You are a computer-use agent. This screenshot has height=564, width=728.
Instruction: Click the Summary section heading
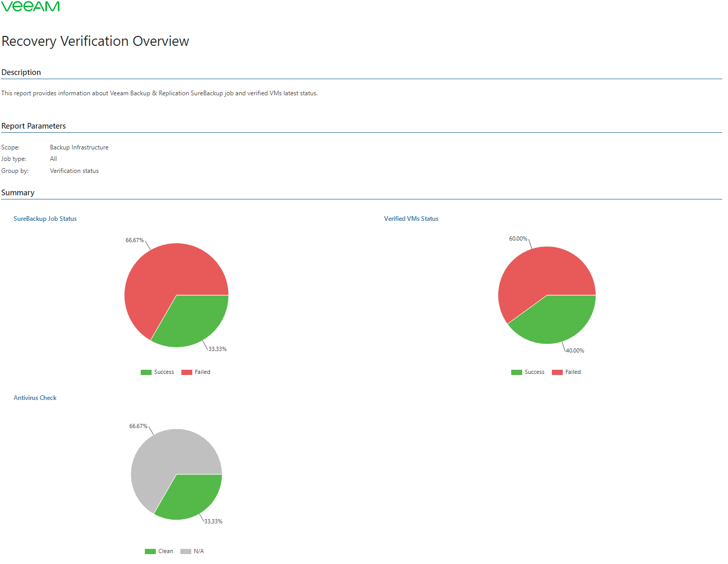coord(18,193)
